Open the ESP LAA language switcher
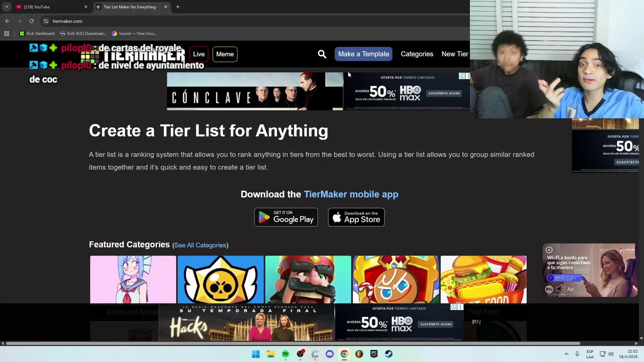This screenshot has width=644, height=362. click(x=590, y=354)
